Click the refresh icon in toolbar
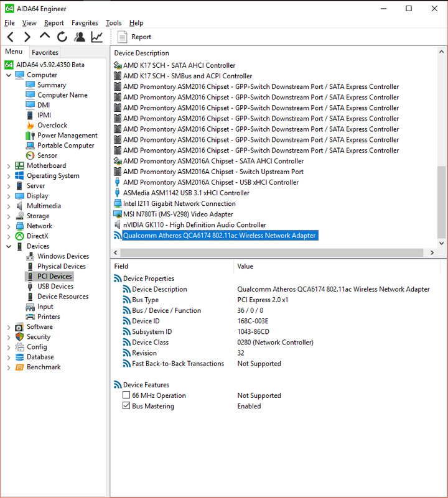 (x=62, y=37)
